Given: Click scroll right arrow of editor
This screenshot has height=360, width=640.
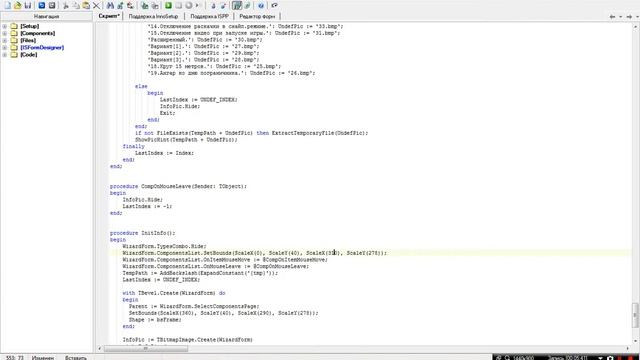Looking at the screenshot, I should coord(628,349).
